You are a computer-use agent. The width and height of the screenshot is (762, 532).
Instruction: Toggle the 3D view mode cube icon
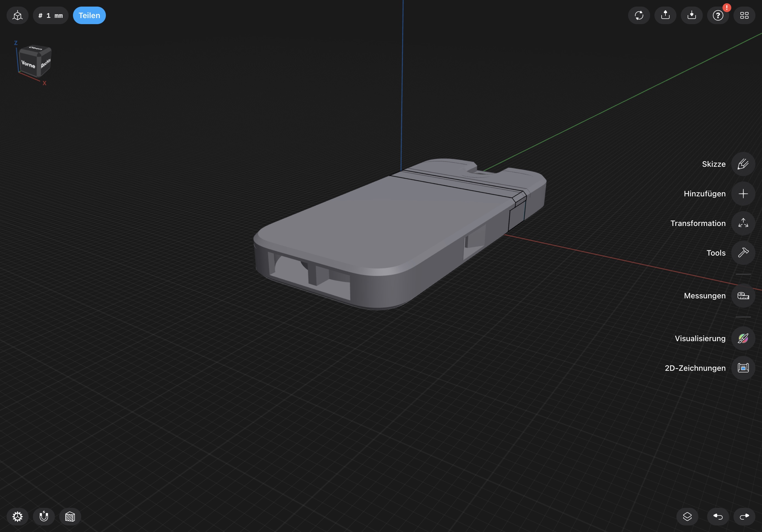[x=18, y=16]
